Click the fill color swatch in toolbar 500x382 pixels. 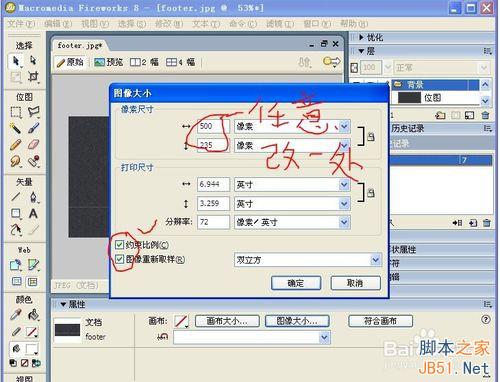coord(32,349)
